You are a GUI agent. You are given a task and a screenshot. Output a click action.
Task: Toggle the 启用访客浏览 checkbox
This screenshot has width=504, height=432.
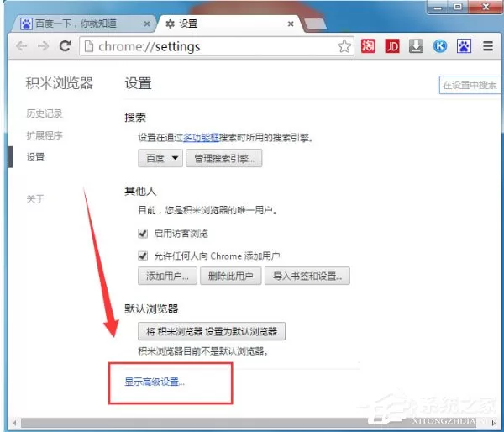click(143, 233)
